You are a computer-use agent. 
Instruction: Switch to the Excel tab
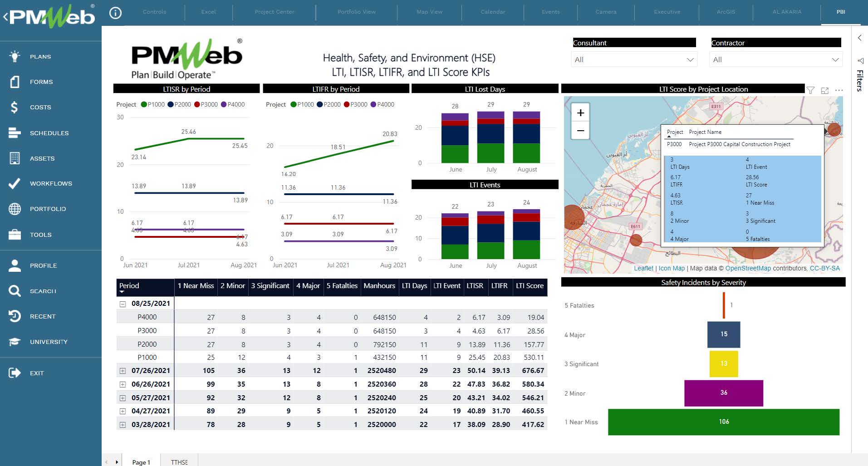209,12
